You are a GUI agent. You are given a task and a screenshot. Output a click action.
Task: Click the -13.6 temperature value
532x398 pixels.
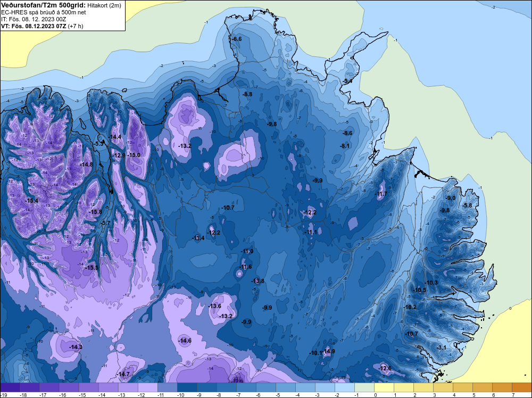click(215, 306)
